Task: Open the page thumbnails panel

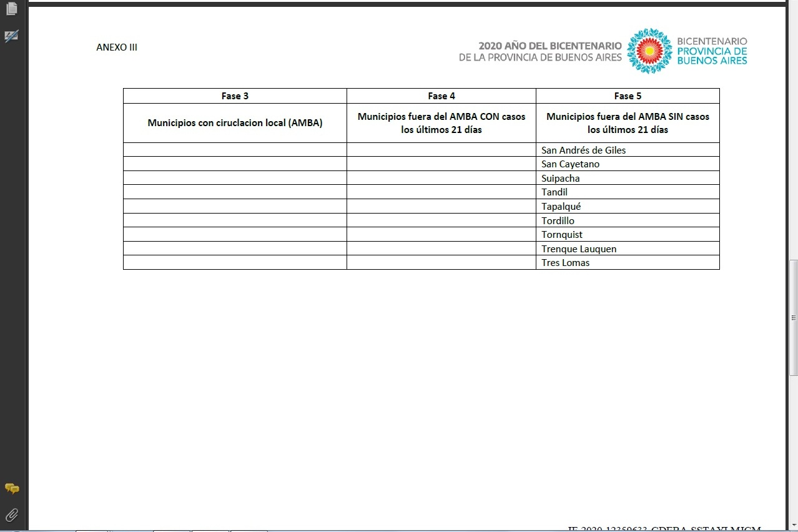Action: 11,9
